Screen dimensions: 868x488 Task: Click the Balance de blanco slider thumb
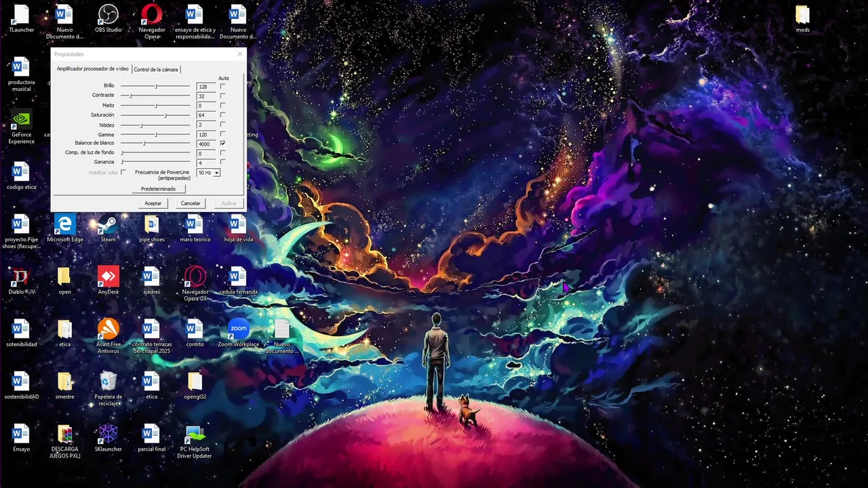[x=144, y=144]
